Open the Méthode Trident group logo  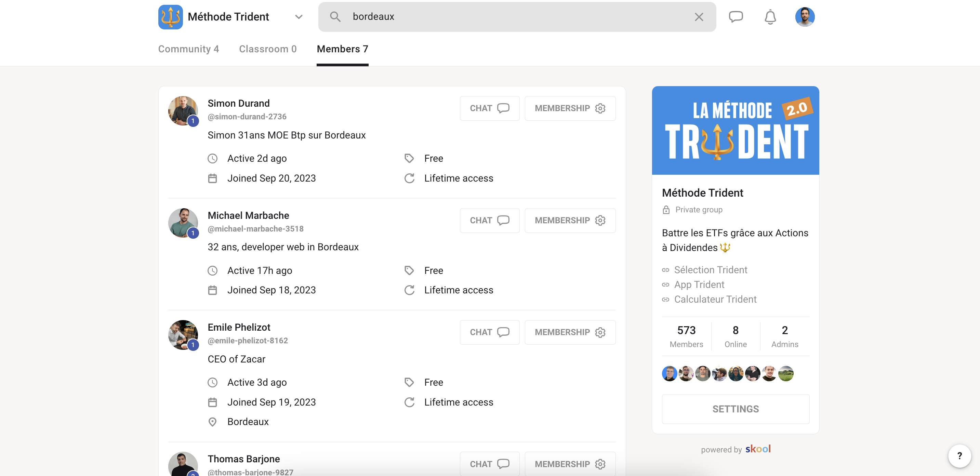pyautogui.click(x=170, y=17)
